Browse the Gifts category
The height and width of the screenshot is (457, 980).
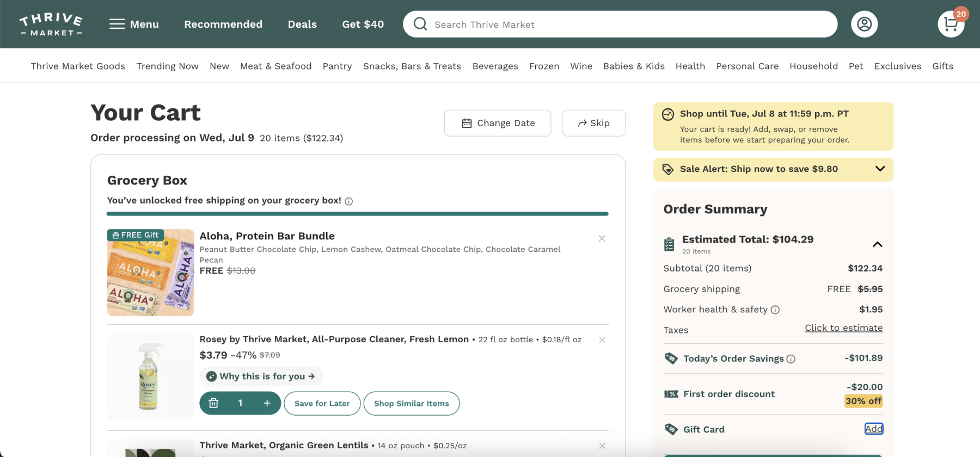coord(943,66)
